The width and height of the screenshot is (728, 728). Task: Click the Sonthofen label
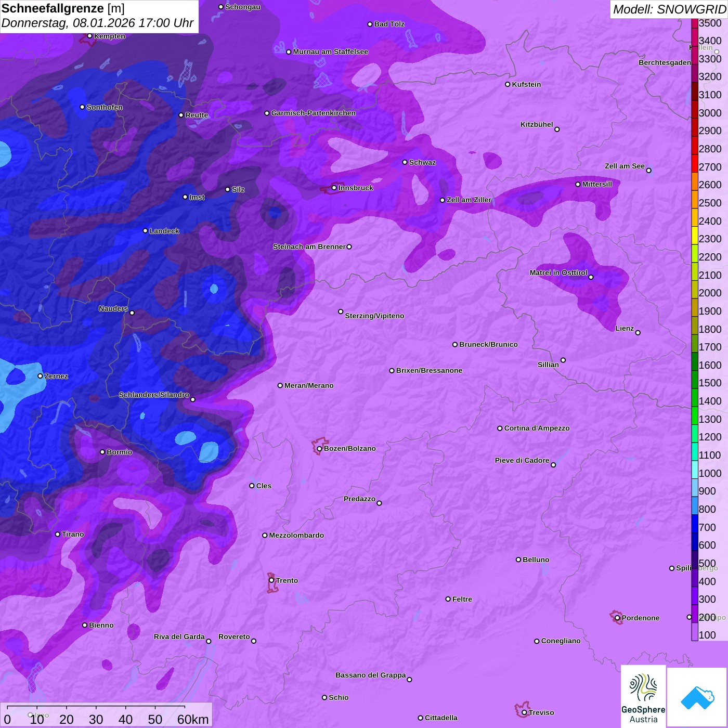(105, 107)
